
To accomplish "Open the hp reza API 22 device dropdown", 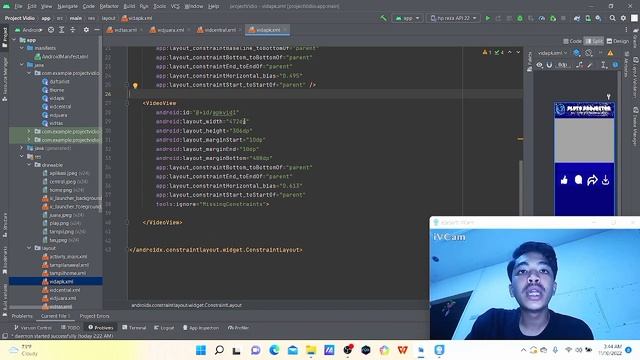I will tap(453, 18).
